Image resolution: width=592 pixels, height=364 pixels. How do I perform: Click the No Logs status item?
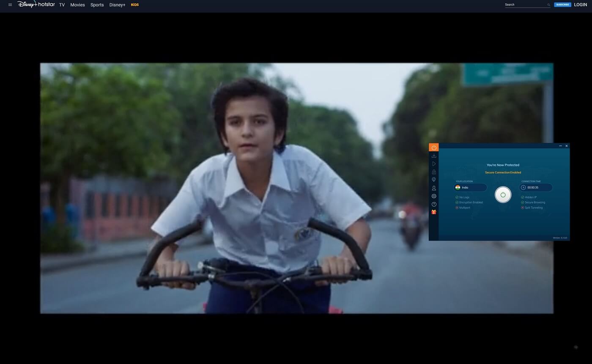tap(462, 197)
